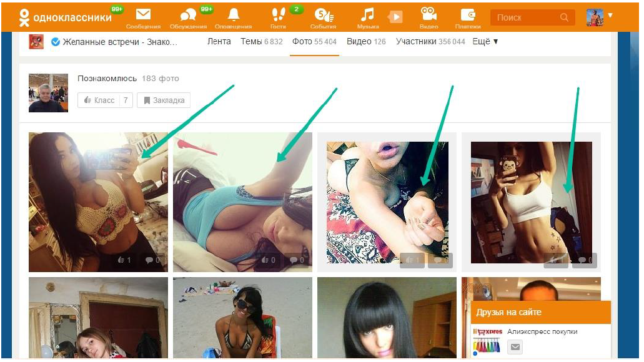Open Музыка music note icon
This screenshot has height=362, width=644.
tap(368, 15)
